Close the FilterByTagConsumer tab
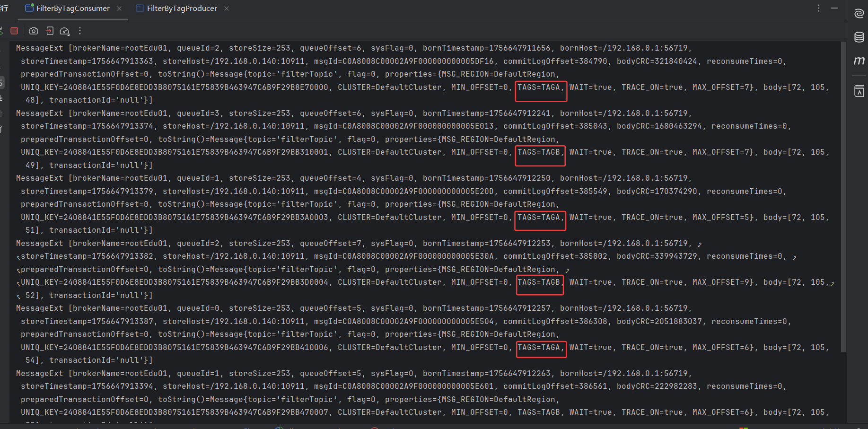This screenshot has height=429, width=868. pyautogui.click(x=119, y=9)
